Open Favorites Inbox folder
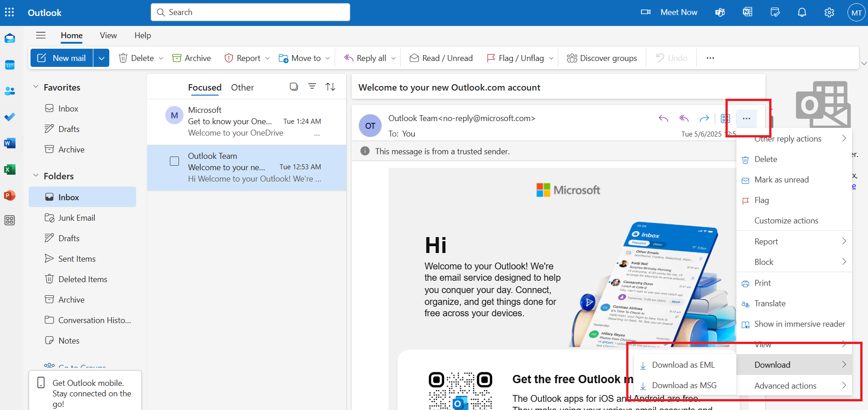The width and height of the screenshot is (868, 410). [x=82, y=108]
